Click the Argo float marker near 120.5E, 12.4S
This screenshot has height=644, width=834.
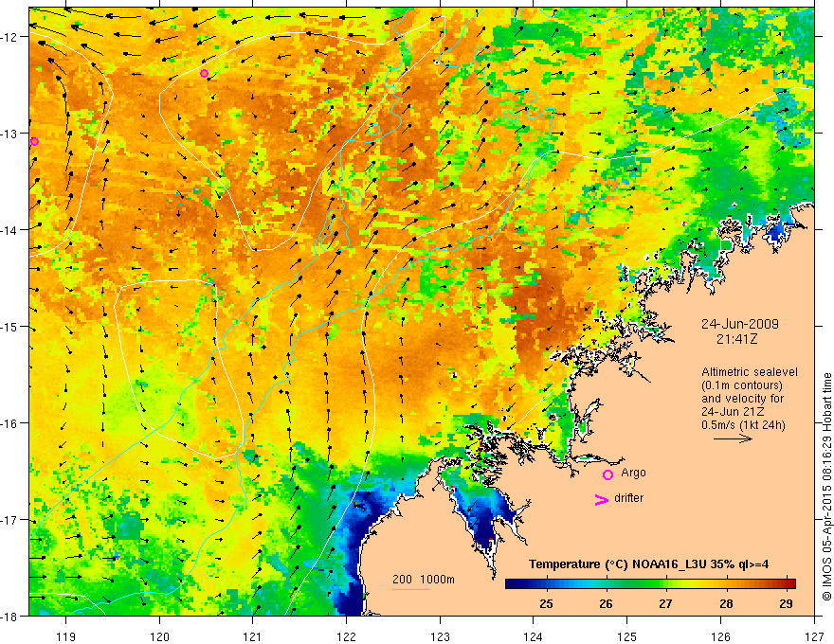[x=205, y=73]
